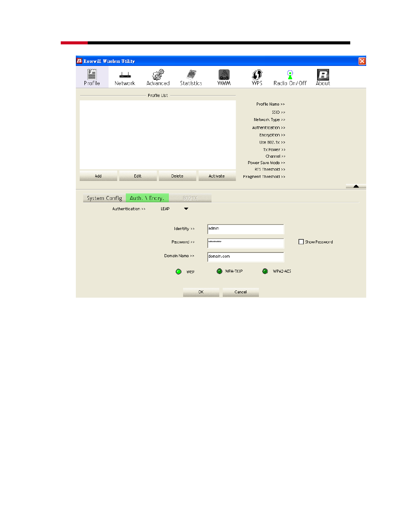
Task: Confirm with the OK button
Action: (x=201, y=292)
